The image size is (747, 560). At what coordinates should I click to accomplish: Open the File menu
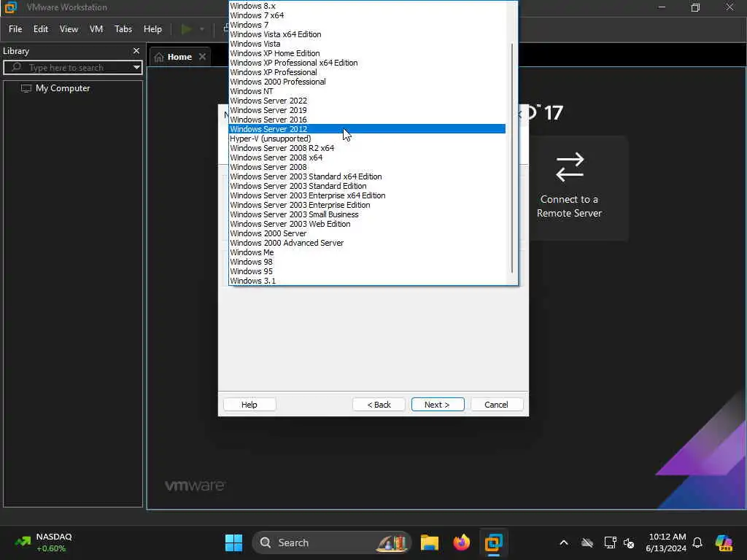click(15, 29)
